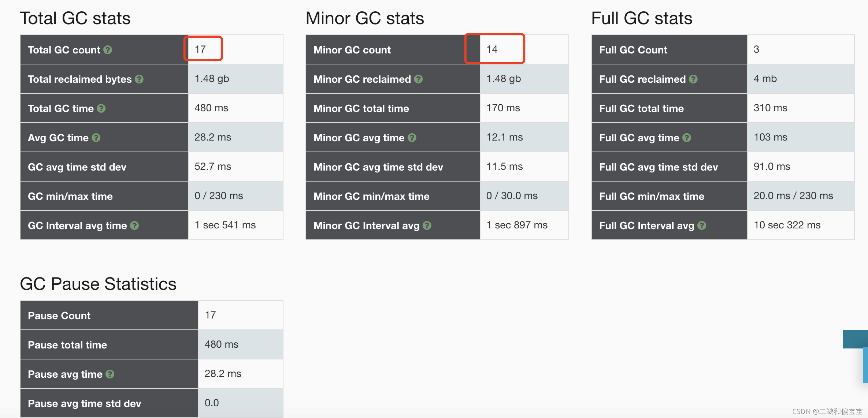Click the 1 sec 897 ms interval value
Viewport: 868px width, 418px height.
point(517,225)
